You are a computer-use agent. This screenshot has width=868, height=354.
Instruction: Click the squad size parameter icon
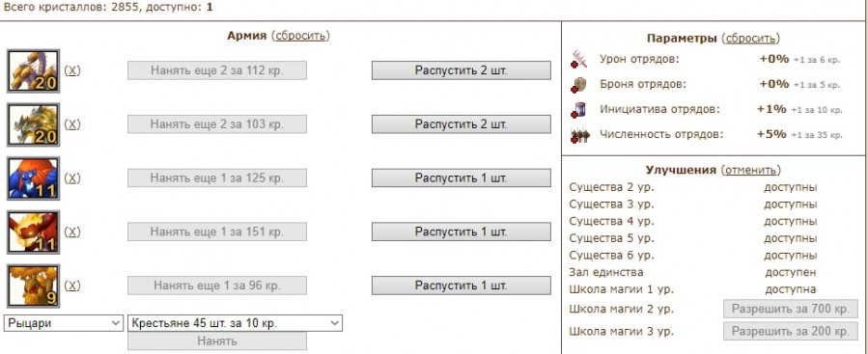coord(580,134)
